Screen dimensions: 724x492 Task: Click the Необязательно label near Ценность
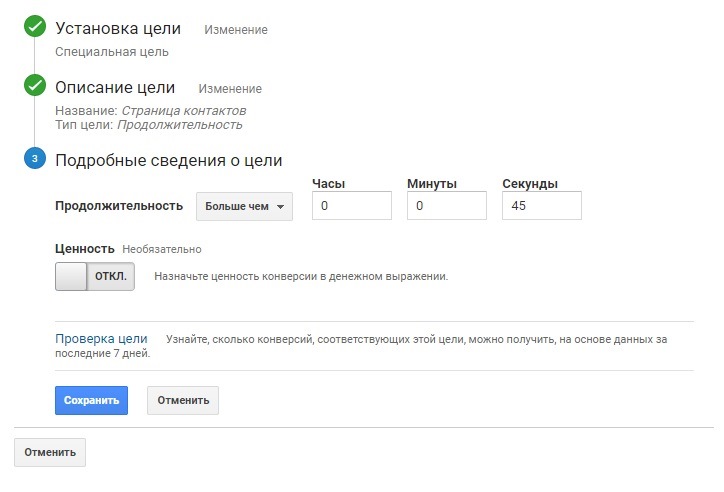tap(162, 249)
